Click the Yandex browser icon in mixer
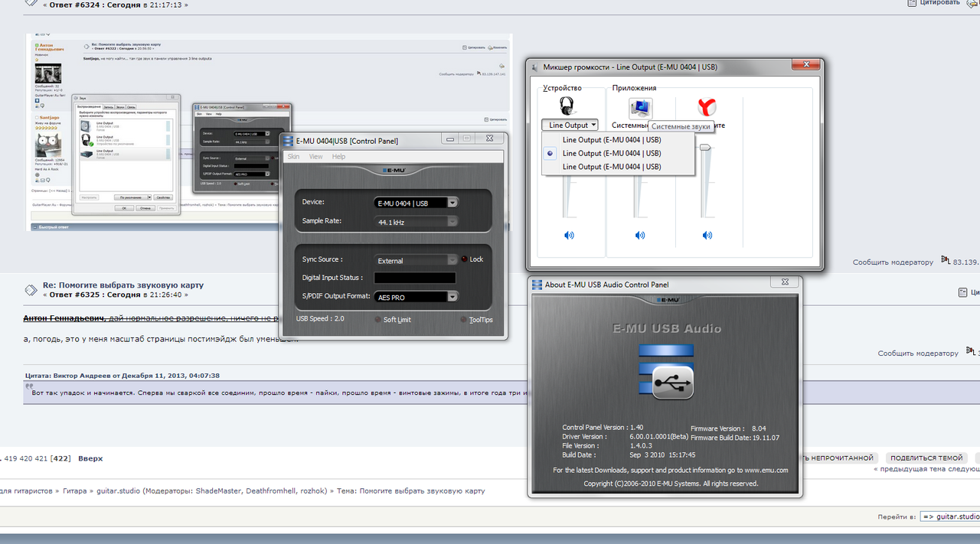The image size is (980, 544). 706,106
